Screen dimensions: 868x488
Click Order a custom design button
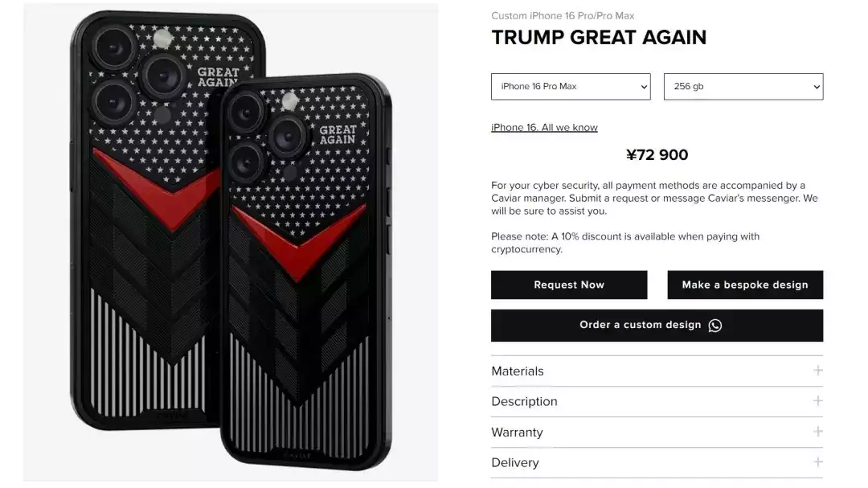(657, 325)
